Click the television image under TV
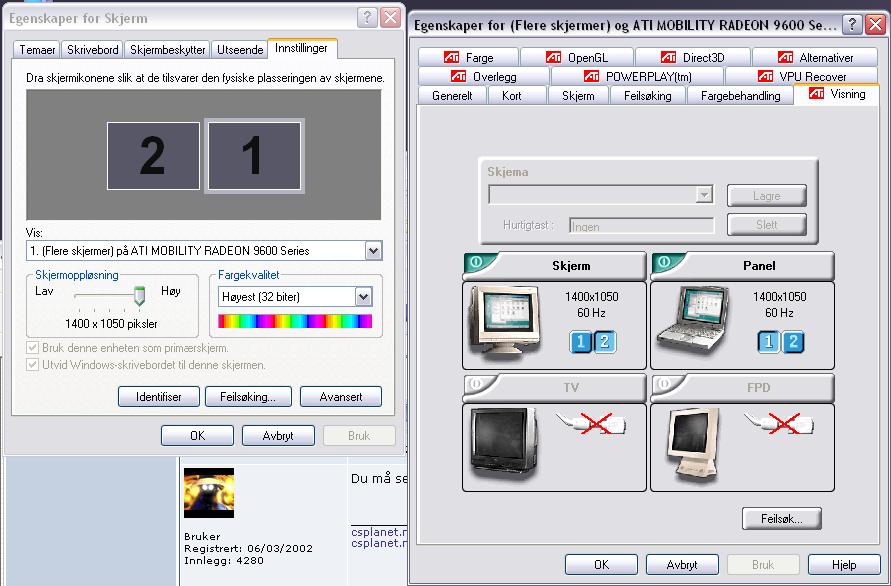This screenshot has height=586, width=891. [x=504, y=445]
